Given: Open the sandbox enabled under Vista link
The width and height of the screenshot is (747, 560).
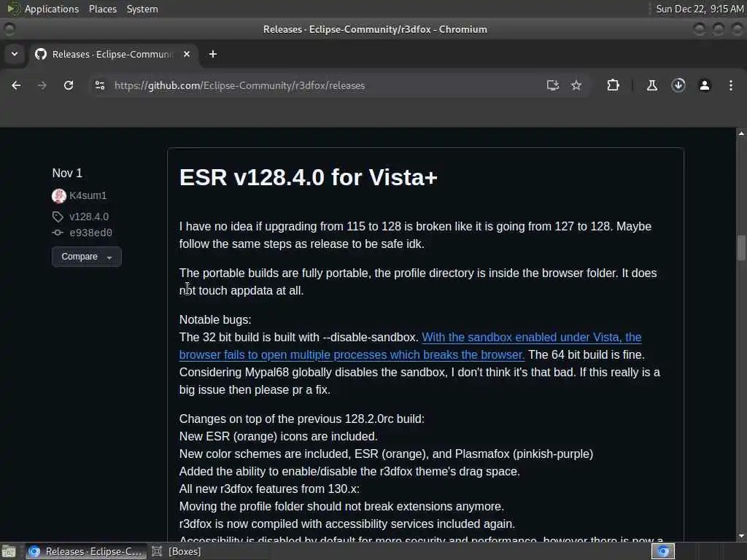Looking at the screenshot, I should pyautogui.click(x=410, y=346).
